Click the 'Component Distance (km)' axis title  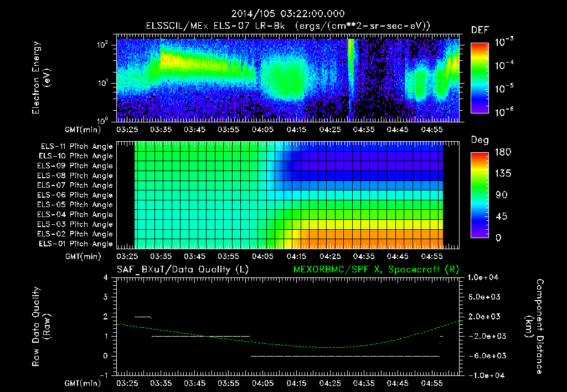tap(534, 327)
